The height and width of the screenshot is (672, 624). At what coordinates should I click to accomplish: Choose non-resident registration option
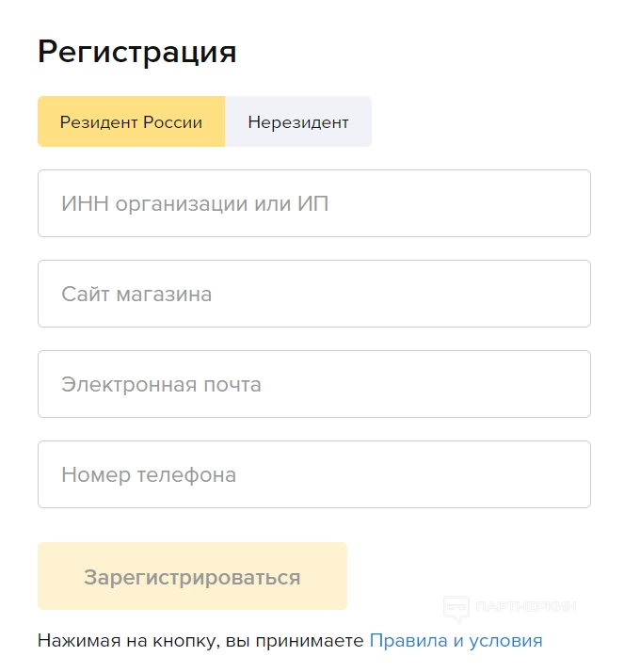tap(298, 122)
